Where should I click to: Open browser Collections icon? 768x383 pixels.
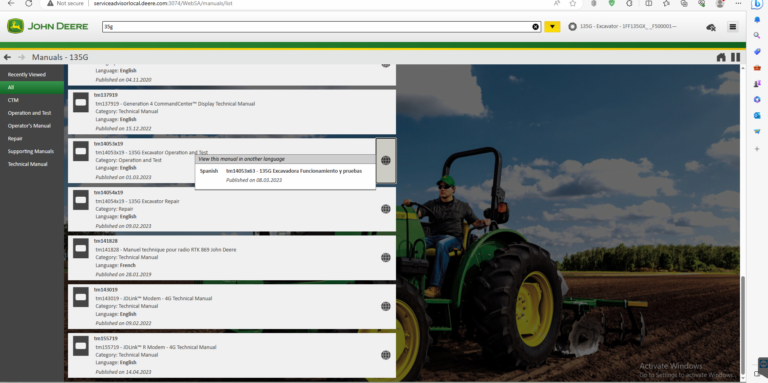[684, 3]
